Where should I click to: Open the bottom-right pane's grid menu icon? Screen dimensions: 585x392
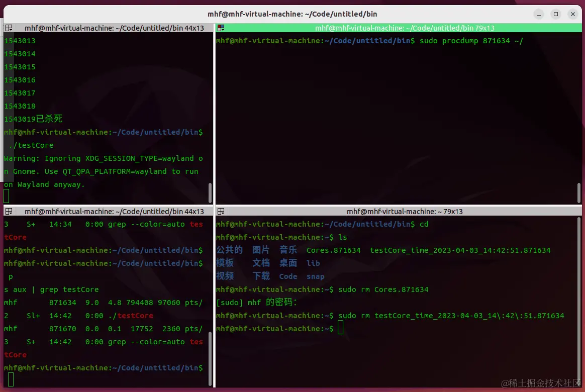pos(221,212)
